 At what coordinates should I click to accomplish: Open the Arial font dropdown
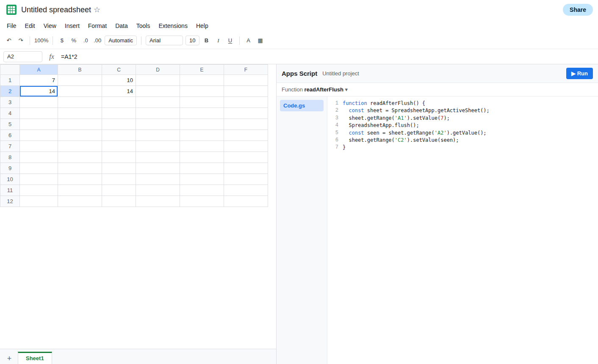tap(164, 41)
